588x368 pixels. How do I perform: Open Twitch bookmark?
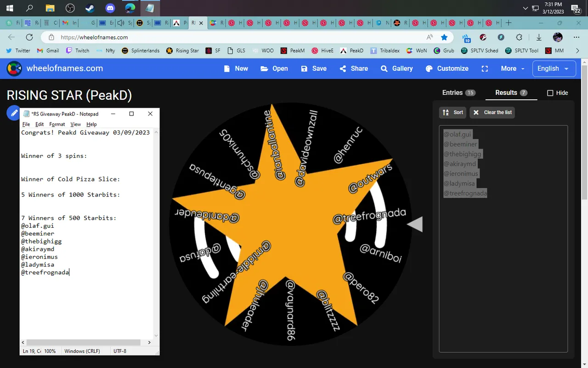pos(78,51)
